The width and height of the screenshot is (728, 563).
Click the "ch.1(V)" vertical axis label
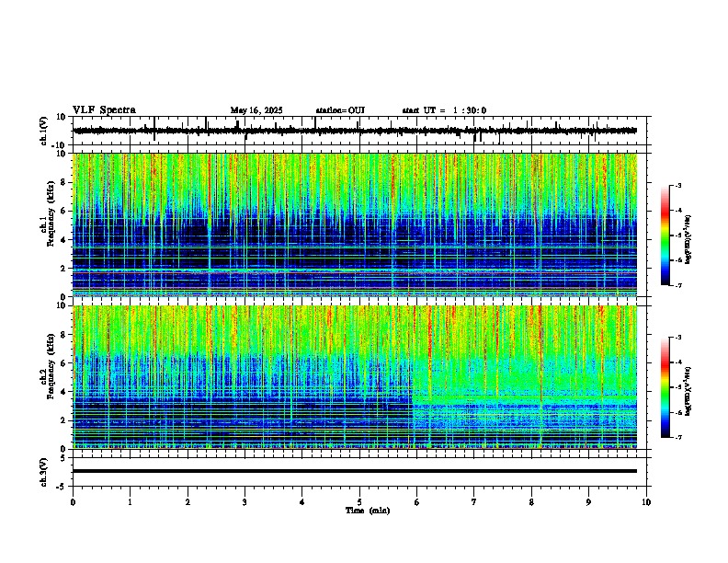[x=44, y=131]
